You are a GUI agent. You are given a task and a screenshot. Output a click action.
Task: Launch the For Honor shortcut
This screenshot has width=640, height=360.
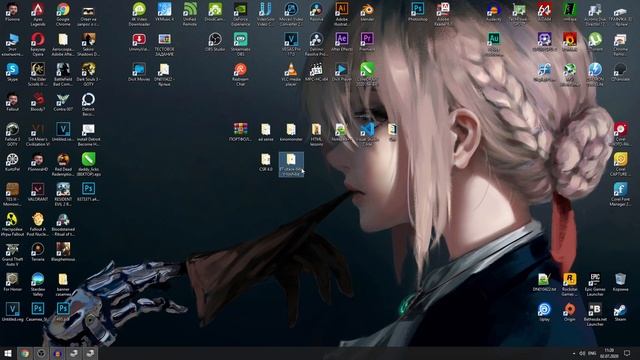12,282
